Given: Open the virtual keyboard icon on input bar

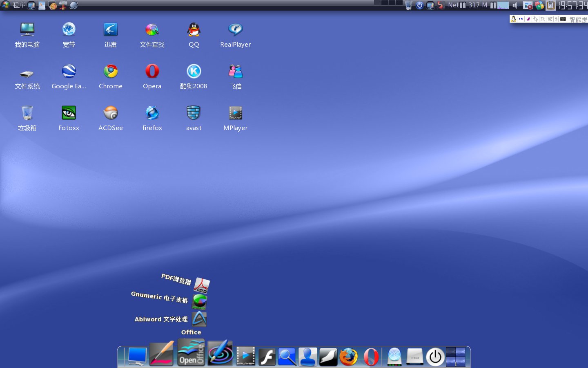Looking at the screenshot, I should (x=563, y=19).
